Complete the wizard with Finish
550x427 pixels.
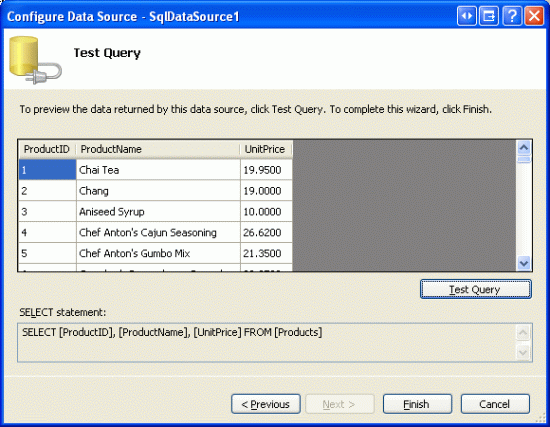point(417,404)
